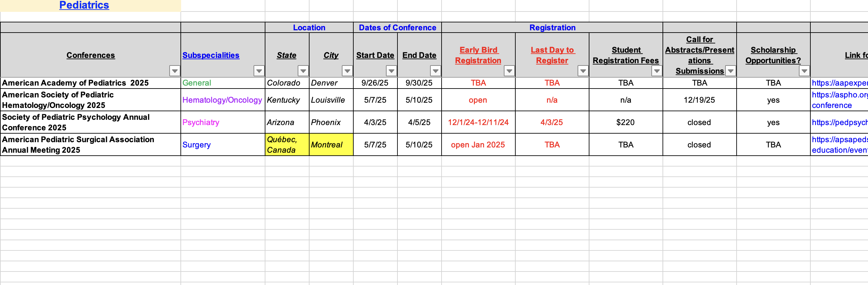This screenshot has width=868, height=285.
Task: Open the Early Bird Registration filter arrow
Action: click(x=509, y=71)
